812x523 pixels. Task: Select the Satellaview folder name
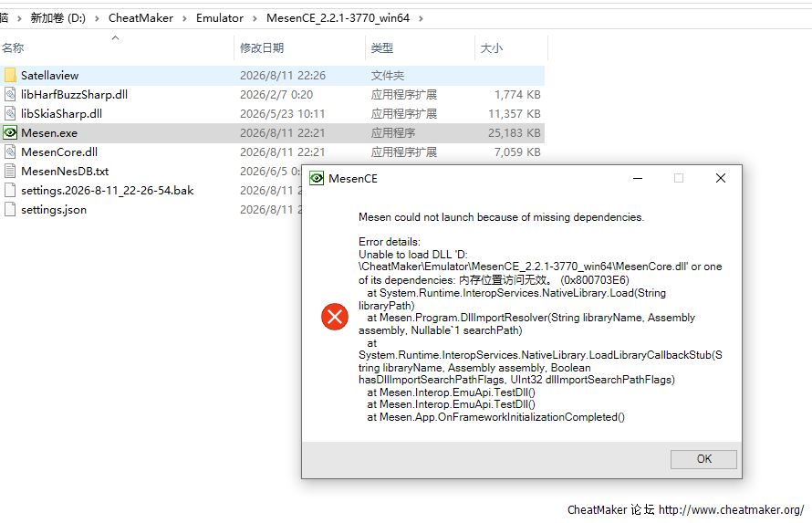pyautogui.click(x=49, y=75)
